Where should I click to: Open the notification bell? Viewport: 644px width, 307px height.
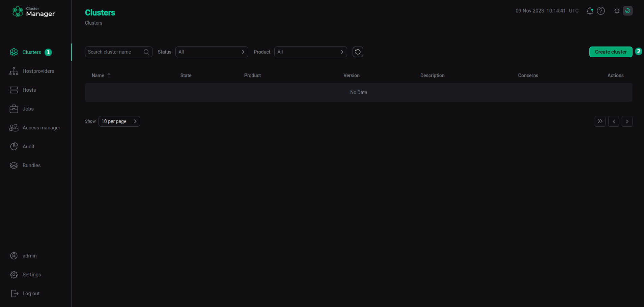pyautogui.click(x=590, y=10)
